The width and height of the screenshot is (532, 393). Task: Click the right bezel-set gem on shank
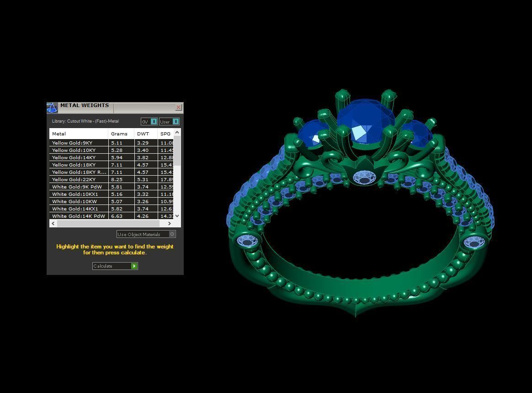[x=474, y=242]
